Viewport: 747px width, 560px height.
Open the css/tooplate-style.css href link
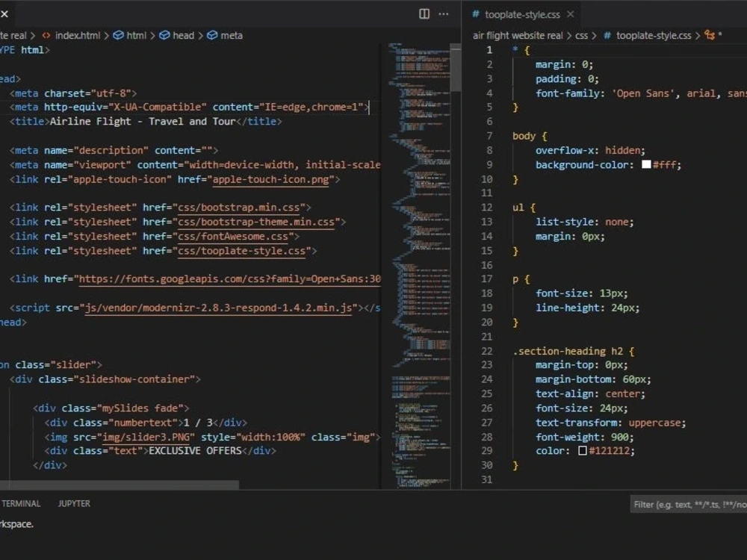[241, 250]
